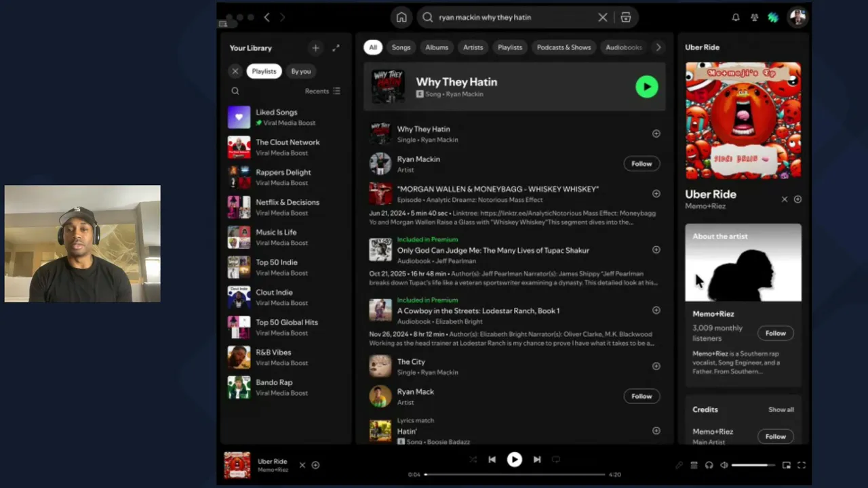The height and width of the screenshot is (488, 868).
Task: Skip to the previous track
Action: (492, 460)
